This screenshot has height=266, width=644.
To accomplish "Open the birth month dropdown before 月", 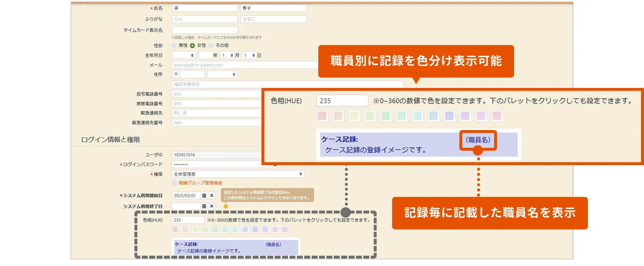I will pos(227,55).
